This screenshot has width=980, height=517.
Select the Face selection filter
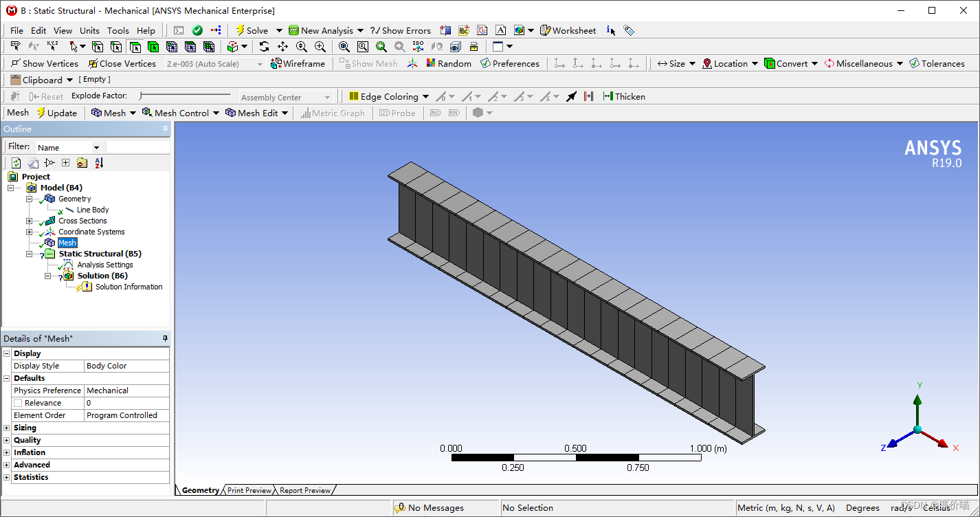pyautogui.click(x=135, y=47)
